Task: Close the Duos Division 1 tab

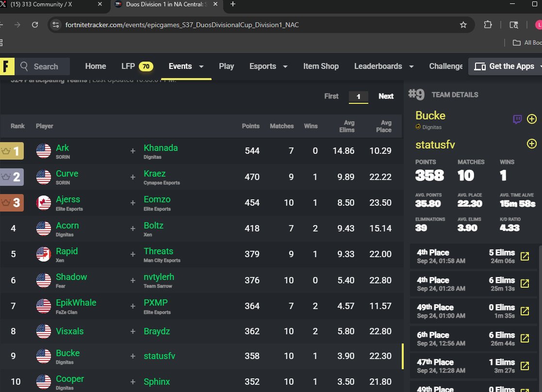Action: 215,4
